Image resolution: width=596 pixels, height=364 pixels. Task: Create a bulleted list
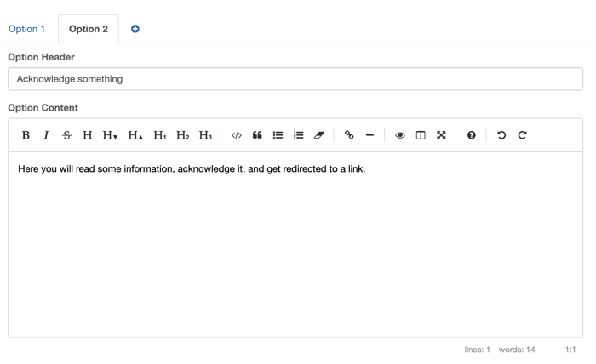(278, 135)
